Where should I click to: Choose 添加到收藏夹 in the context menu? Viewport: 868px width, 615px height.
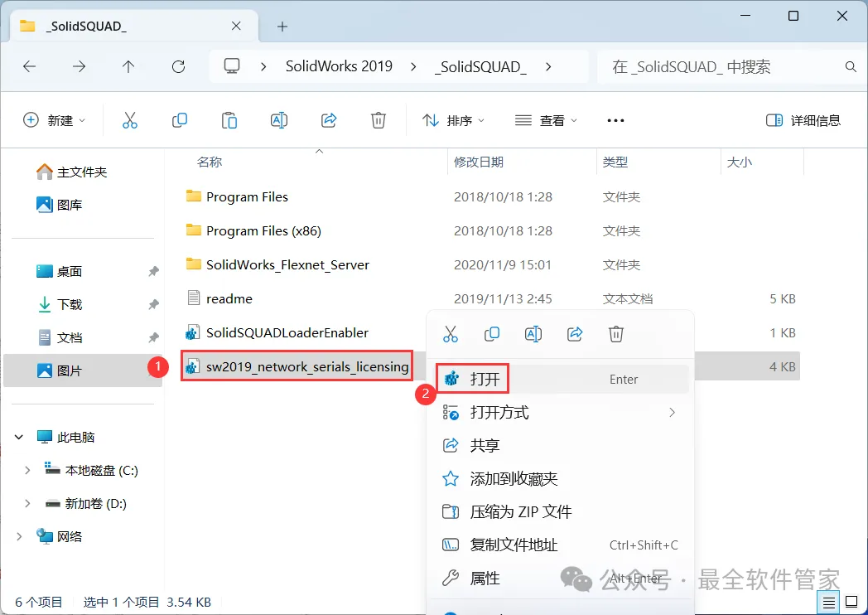pos(560,479)
